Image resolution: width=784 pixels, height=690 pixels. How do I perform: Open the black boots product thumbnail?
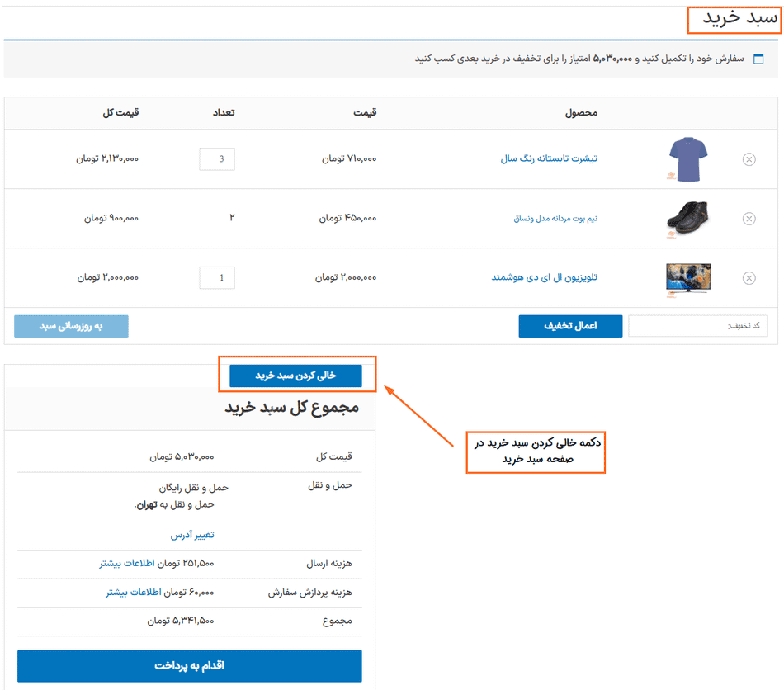pyautogui.click(x=688, y=219)
